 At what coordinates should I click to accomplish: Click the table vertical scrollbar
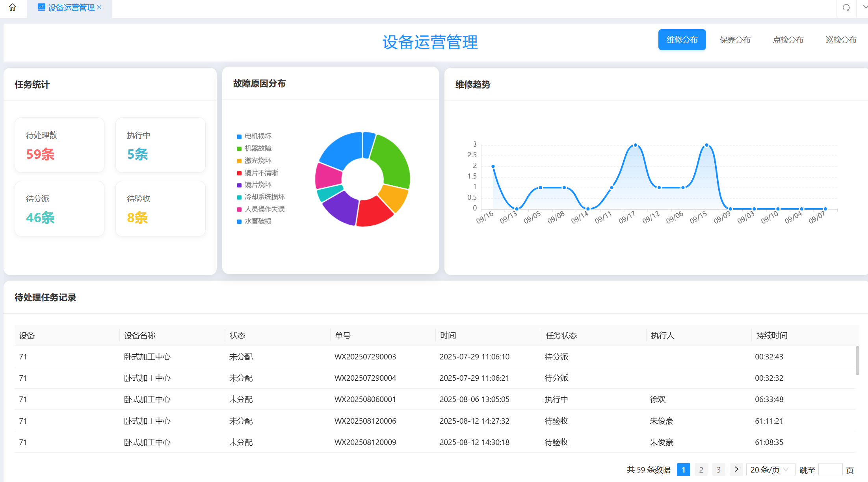[x=857, y=361]
